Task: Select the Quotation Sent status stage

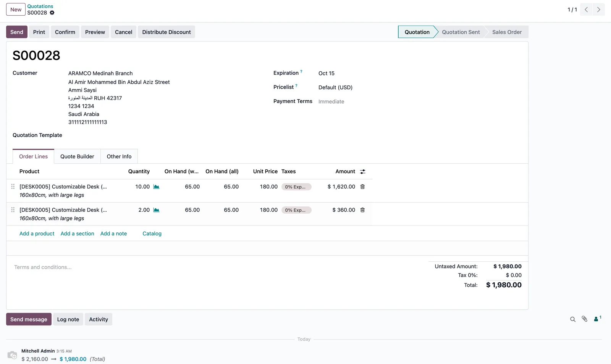Action: coord(461,32)
